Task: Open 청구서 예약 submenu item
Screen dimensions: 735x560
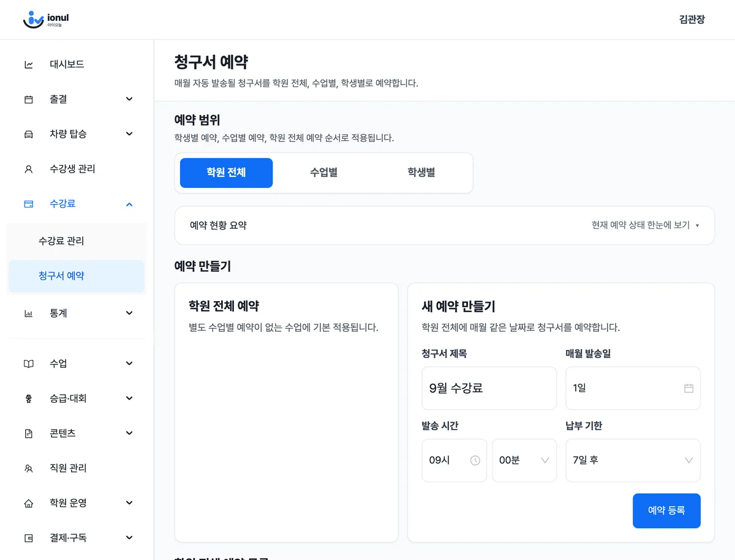Action: 77,276
